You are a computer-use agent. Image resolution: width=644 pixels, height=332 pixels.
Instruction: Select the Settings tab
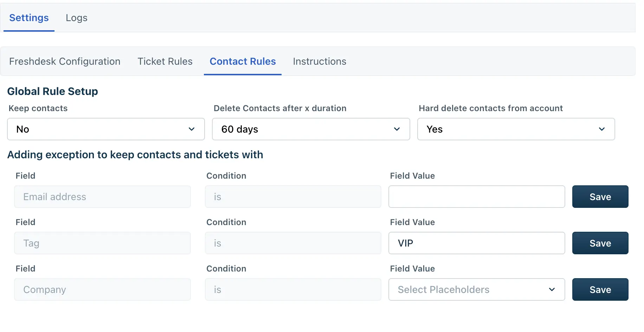(29, 18)
